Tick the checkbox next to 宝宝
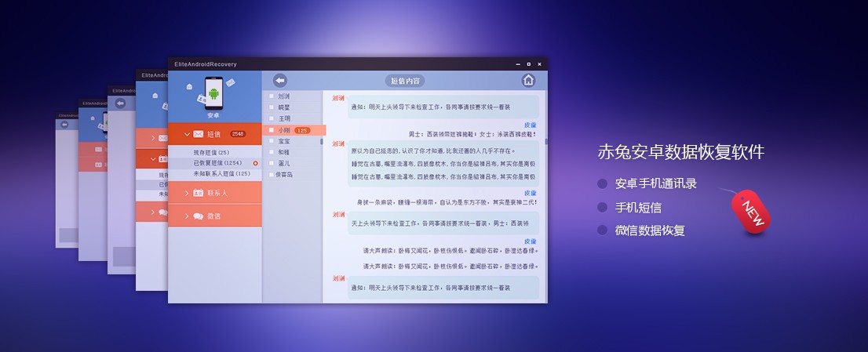 click(272, 141)
